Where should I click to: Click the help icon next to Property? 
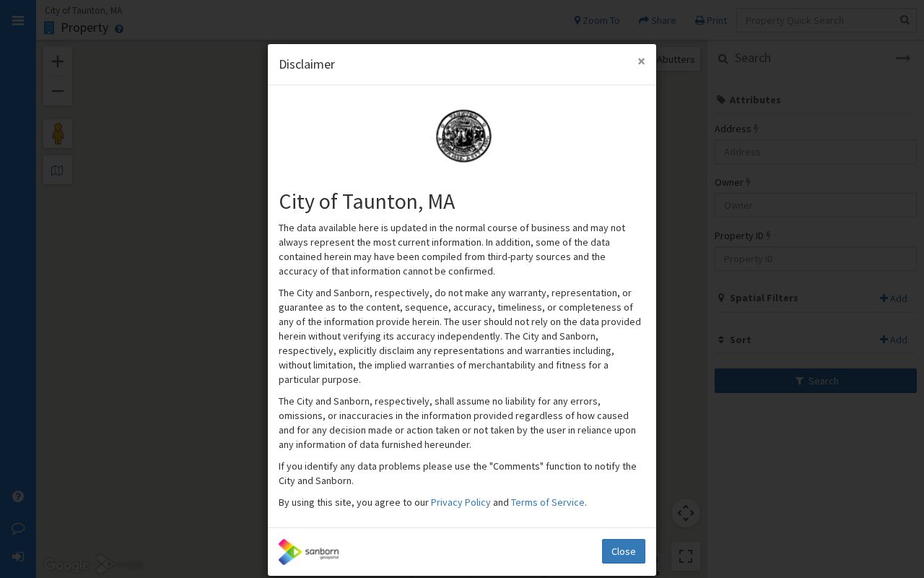point(119,29)
